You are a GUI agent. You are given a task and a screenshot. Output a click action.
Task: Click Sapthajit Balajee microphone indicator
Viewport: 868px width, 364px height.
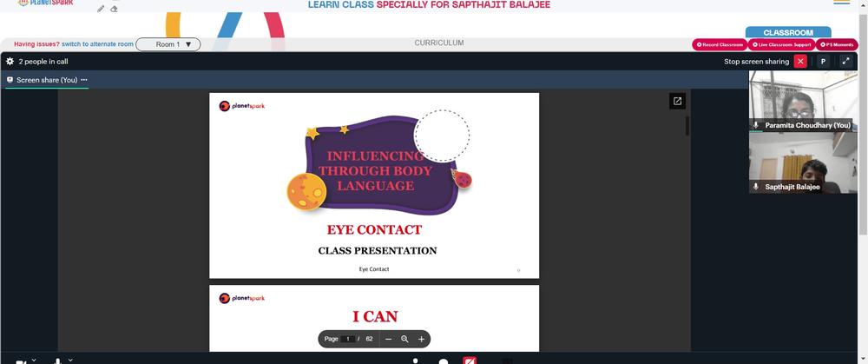[756, 188]
